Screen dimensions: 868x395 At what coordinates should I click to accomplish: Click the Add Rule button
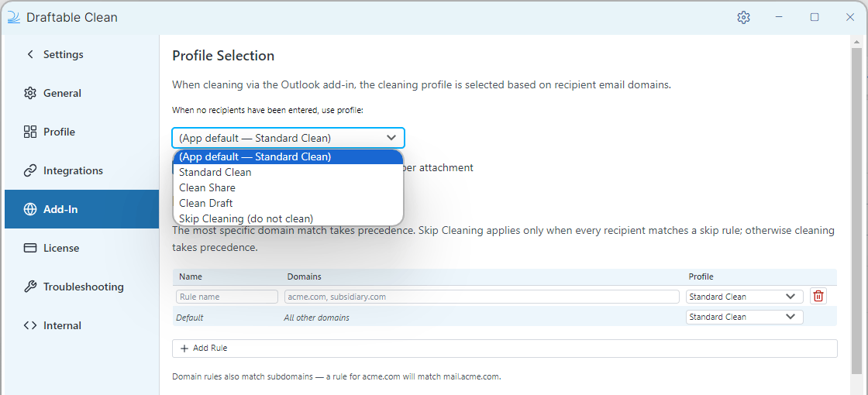[x=505, y=349]
